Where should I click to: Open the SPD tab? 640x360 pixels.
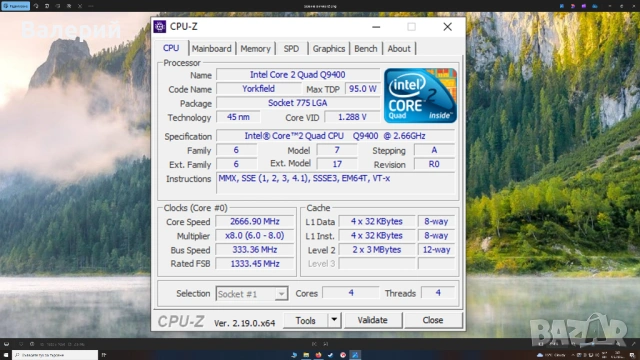coord(291,49)
